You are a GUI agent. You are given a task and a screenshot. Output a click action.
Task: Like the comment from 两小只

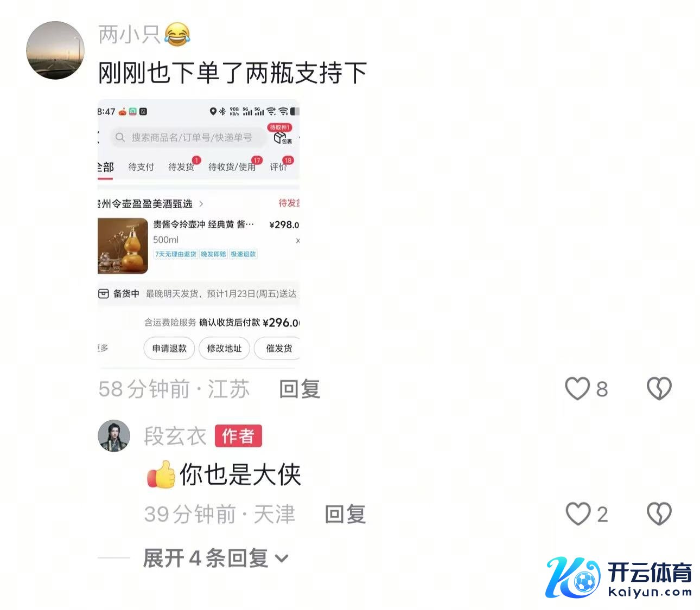tap(577, 389)
